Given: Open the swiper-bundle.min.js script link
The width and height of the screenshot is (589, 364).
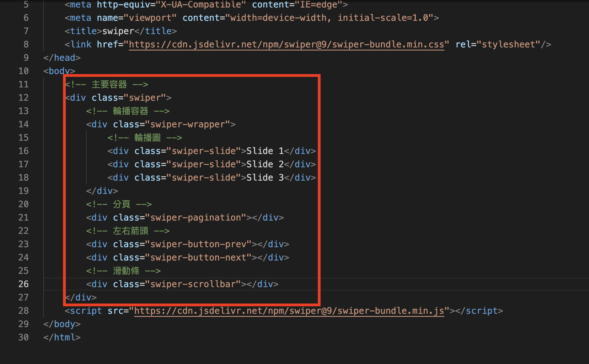Looking at the screenshot, I should [x=289, y=311].
